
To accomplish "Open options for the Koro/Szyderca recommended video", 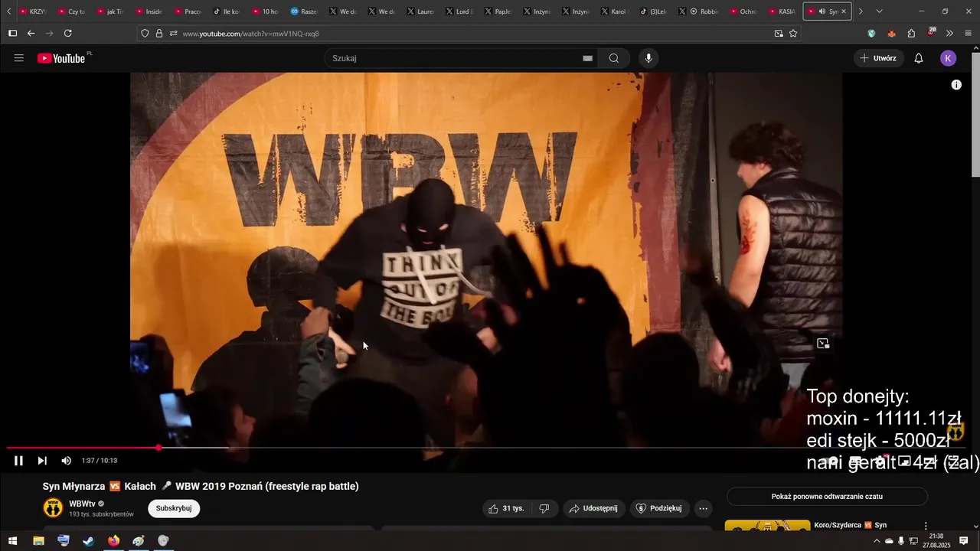I will click(926, 526).
